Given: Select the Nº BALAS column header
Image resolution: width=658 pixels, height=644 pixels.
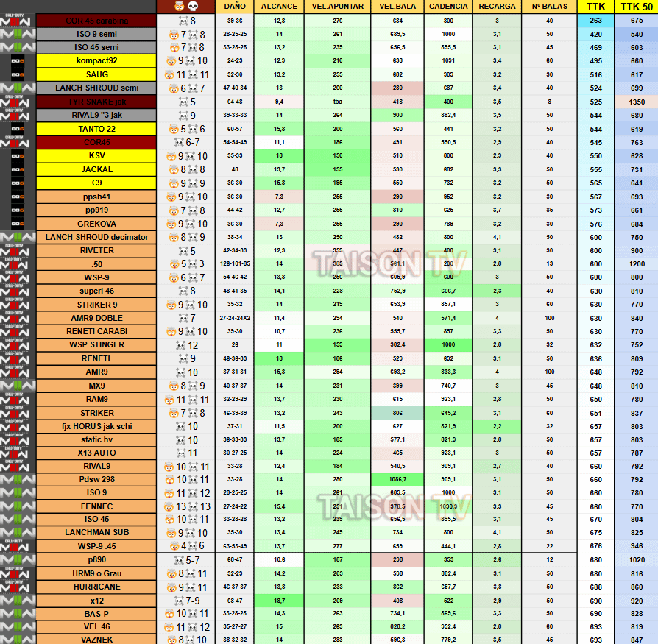Looking at the screenshot, I should [549, 7].
